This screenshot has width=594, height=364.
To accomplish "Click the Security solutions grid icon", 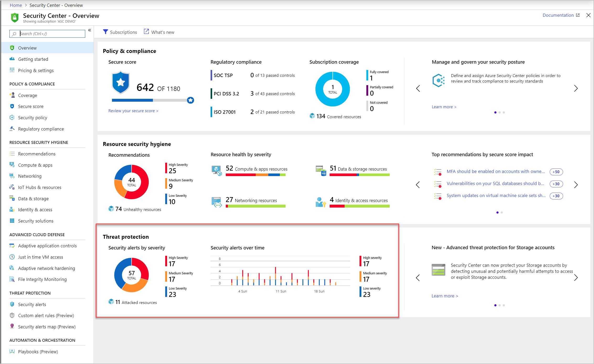I will coord(12,221).
